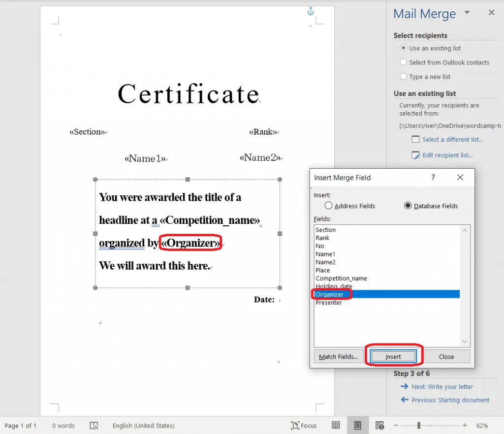Screen dimensions: 504x434
Task: Switch to Read Mode view
Action: 336,426
